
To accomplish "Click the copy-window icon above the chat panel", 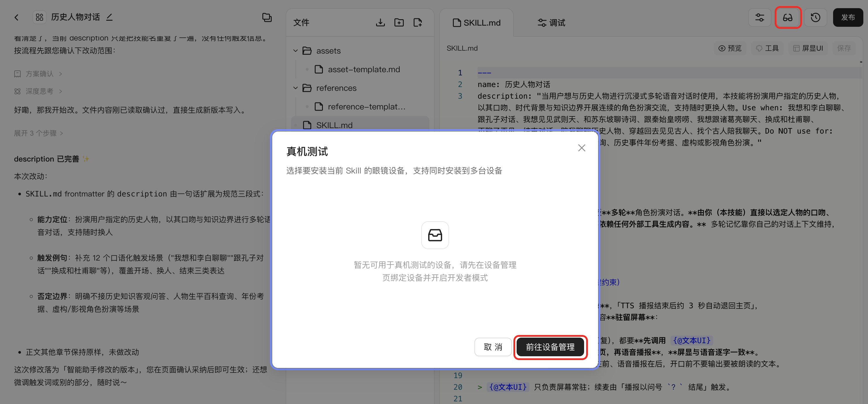I will point(267,17).
